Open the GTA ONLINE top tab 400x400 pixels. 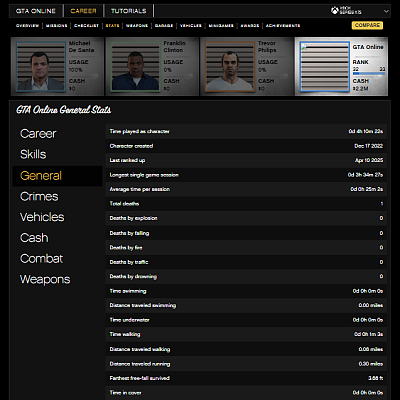36,11
